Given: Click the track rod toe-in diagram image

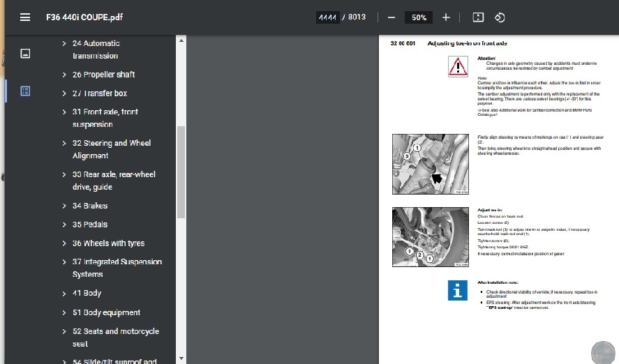Looking at the screenshot, I should click(x=431, y=237).
